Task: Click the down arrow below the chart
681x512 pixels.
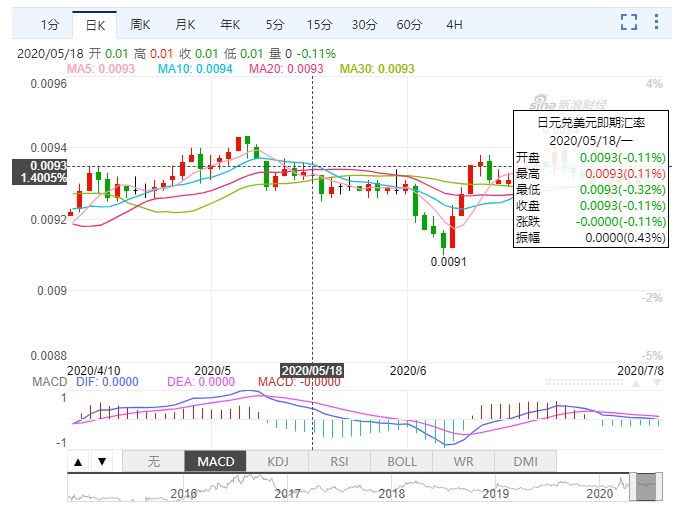Action: (x=101, y=461)
